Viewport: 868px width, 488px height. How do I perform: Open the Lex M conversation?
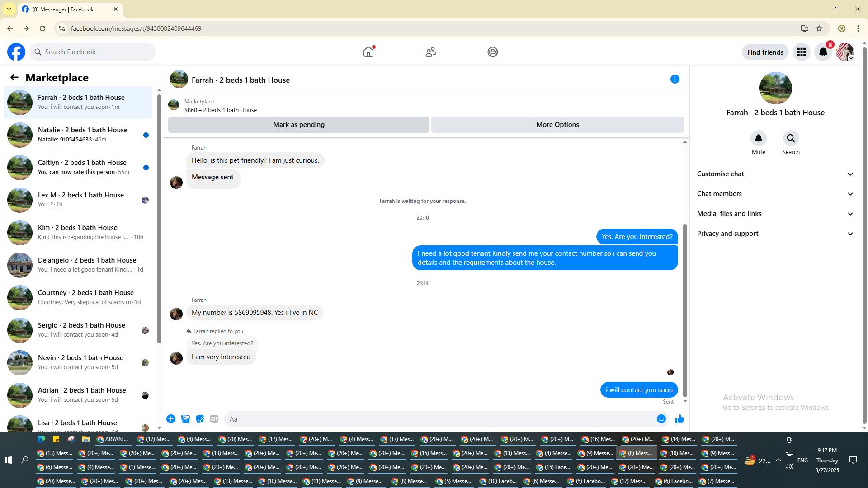pyautogui.click(x=78, y=200)
